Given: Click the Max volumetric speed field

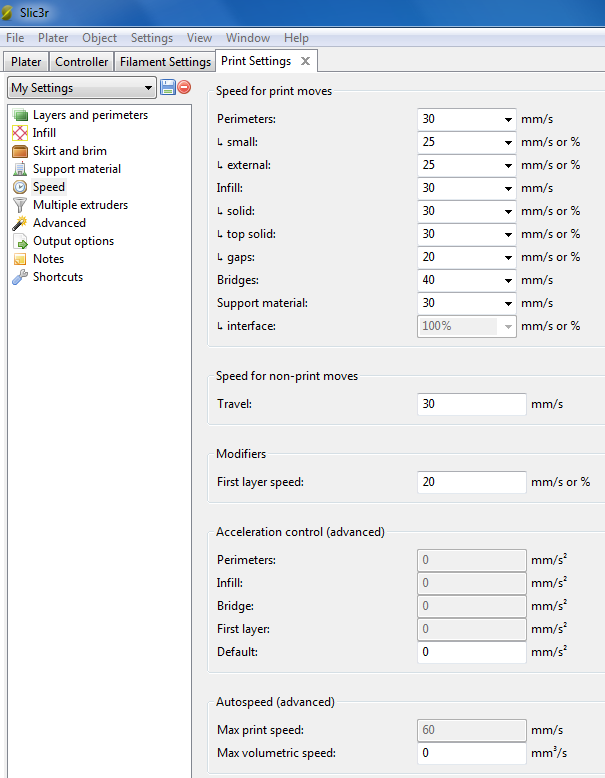Looking at the screenshot, I should tap(471, 753).
